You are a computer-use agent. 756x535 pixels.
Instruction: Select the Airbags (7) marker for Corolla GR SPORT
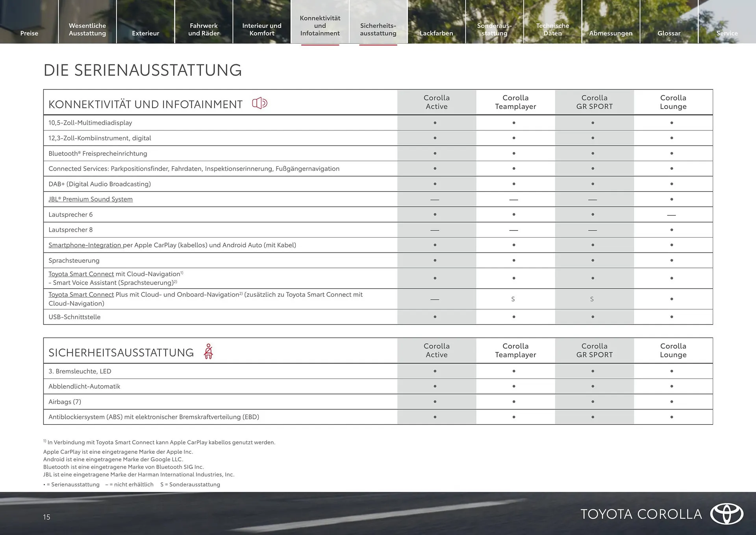tap(592, 401)
